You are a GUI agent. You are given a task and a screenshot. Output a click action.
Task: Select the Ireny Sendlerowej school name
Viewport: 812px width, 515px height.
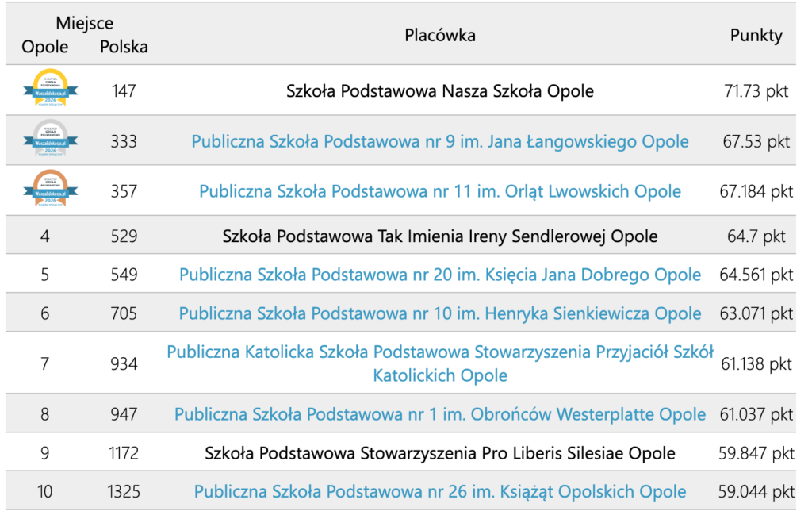coord(440,236)
